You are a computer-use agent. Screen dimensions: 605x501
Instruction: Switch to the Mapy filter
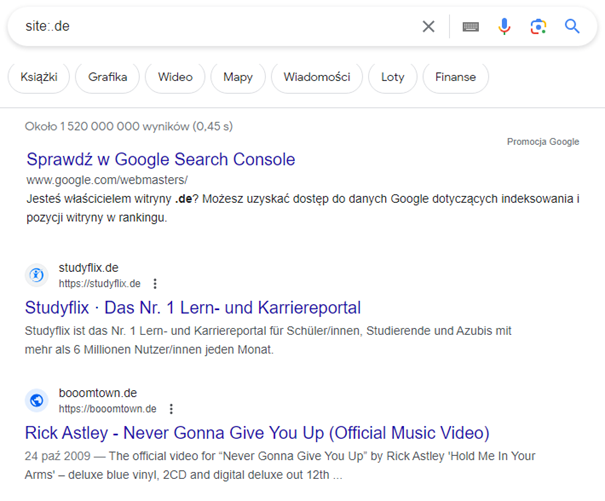coord(238,77)
